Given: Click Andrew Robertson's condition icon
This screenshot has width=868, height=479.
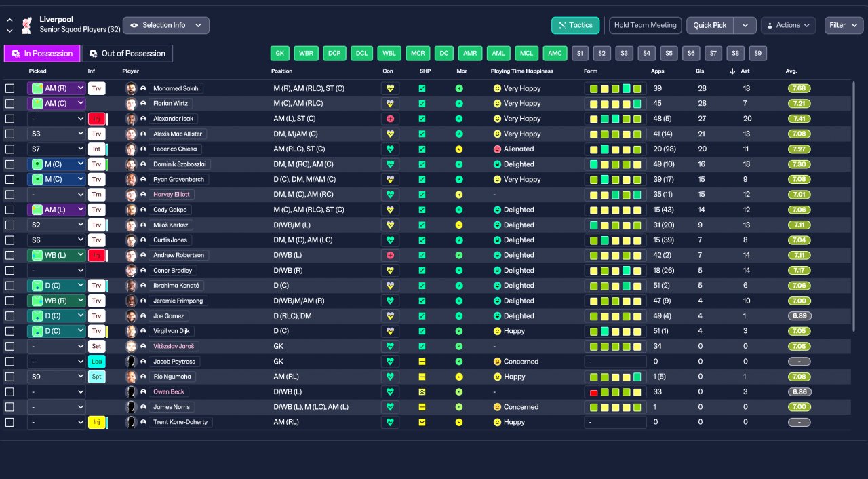Looking at the screenshot, I should [x=390, y=255].
